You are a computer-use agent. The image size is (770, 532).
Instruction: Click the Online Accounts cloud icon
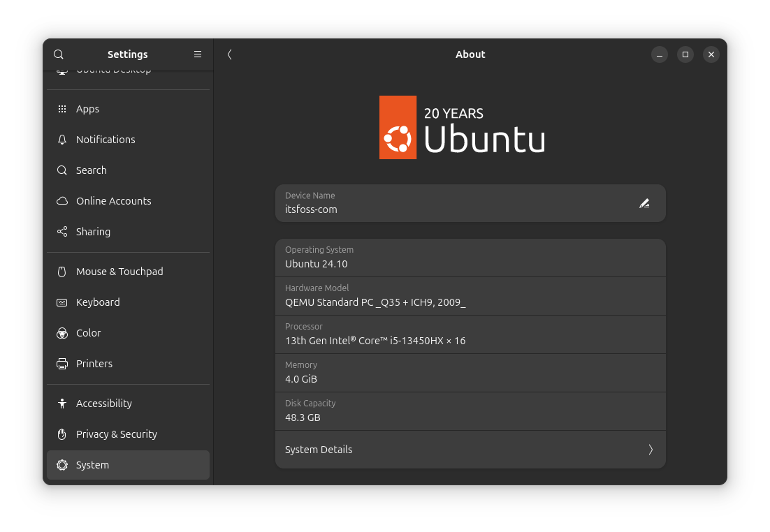pyautogui.click(x=62, y=201)
